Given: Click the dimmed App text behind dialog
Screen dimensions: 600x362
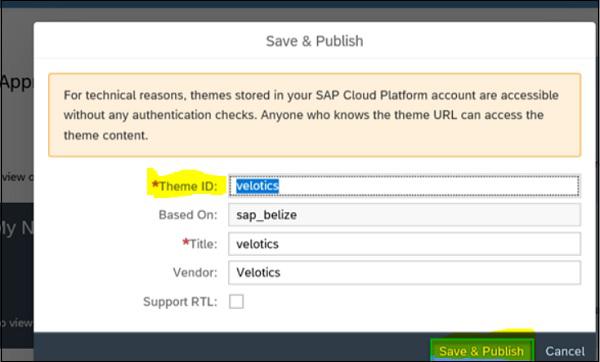Looking at the screenshot, I should (x=16, y=82).
